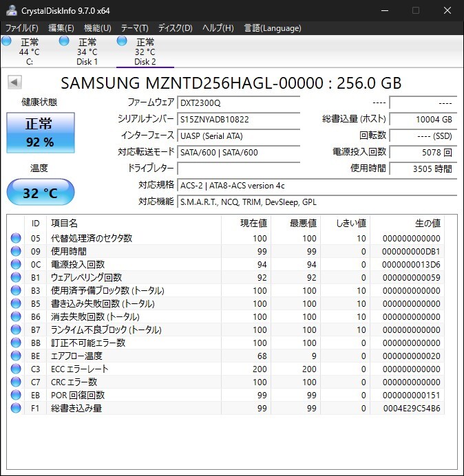Open the 機能(U) menu

coord(98,28)
